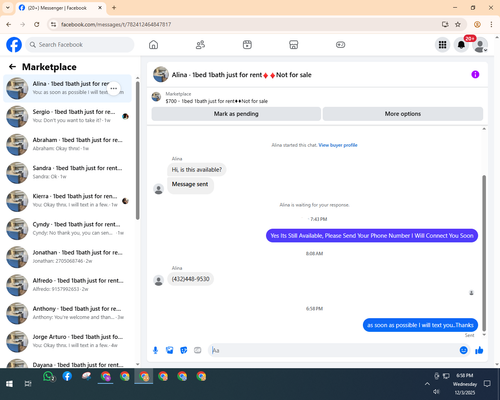Bookmark this page with star icon
500x400 pixels.
coord(458,24)
